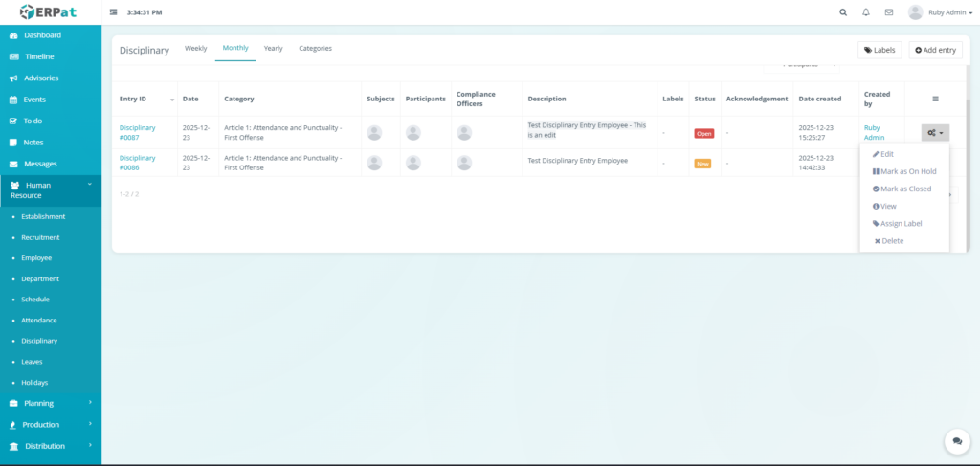This screenshot has width=980, height=466.
Task: Open the gear actions dropdown for #0087
Action: [x=935, y=133]
